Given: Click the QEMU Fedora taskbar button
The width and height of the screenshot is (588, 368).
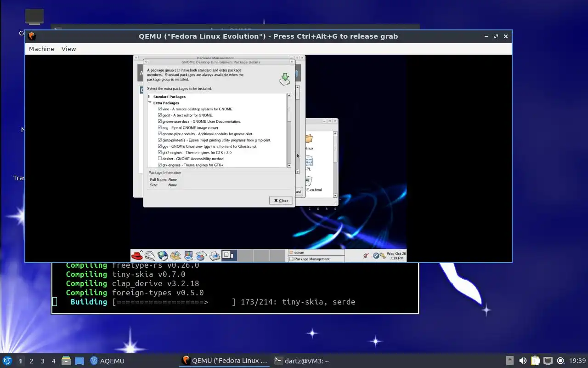Looking at the screenshot, I should point(225,361).
